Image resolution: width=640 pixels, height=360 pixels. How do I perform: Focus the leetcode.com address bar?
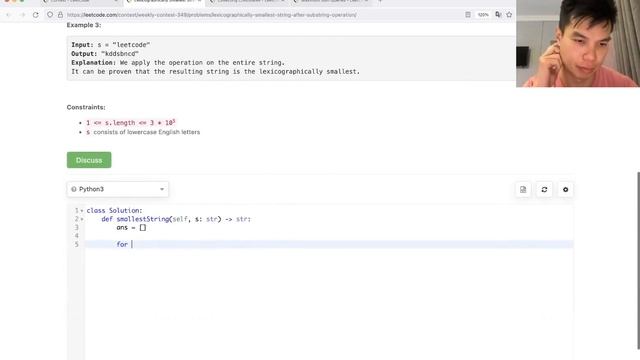pyautogui.click(x=211, y=15)
